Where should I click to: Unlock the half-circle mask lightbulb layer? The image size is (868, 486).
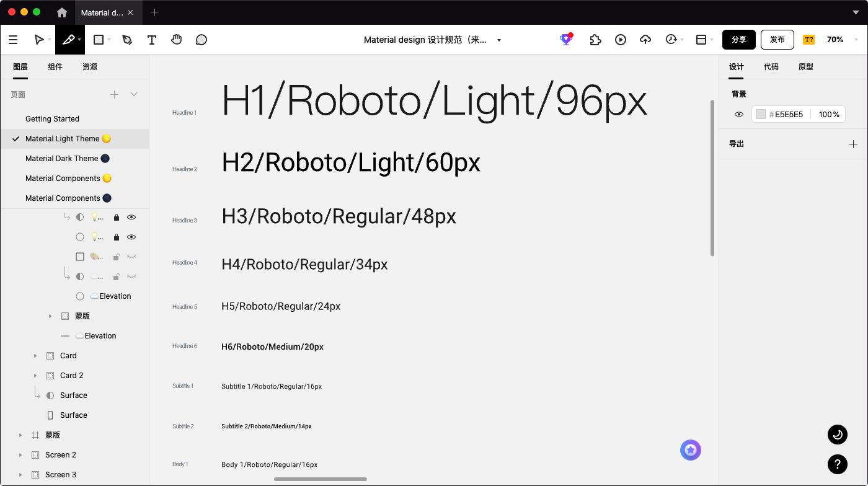(x=116, y=217)
